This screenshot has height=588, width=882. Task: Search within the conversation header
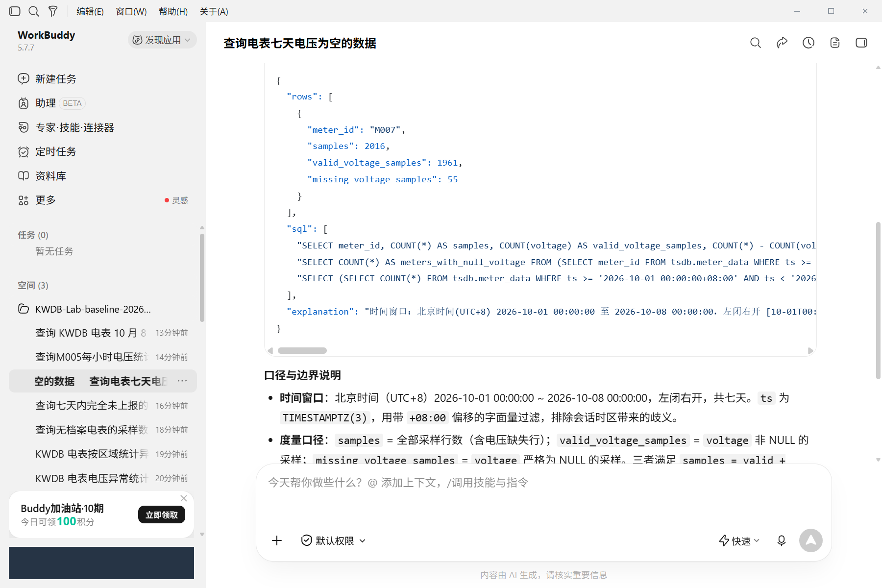point(756,43)
